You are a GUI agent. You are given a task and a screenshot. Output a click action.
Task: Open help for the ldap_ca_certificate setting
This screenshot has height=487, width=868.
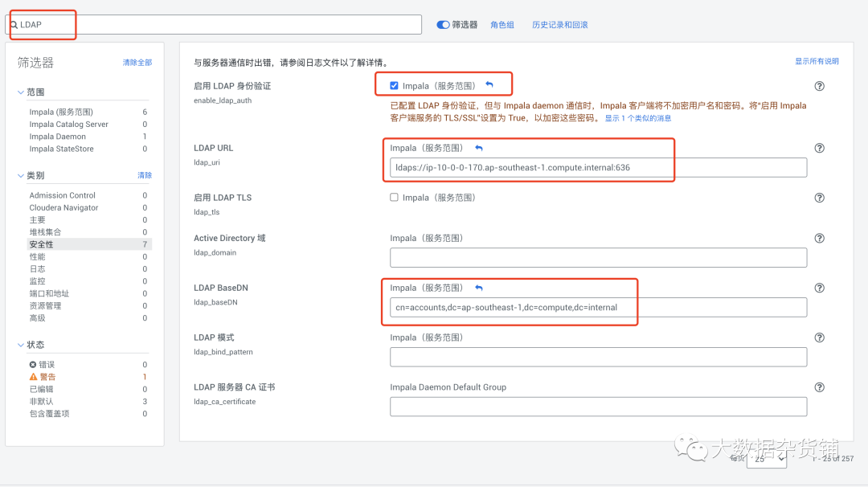click(819, 387)
